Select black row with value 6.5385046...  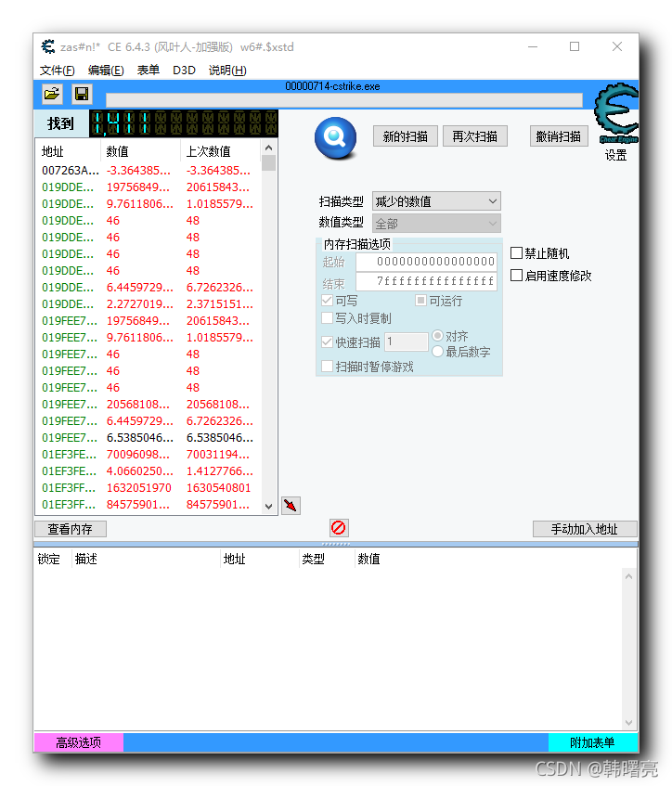click(x=148, y=438)
